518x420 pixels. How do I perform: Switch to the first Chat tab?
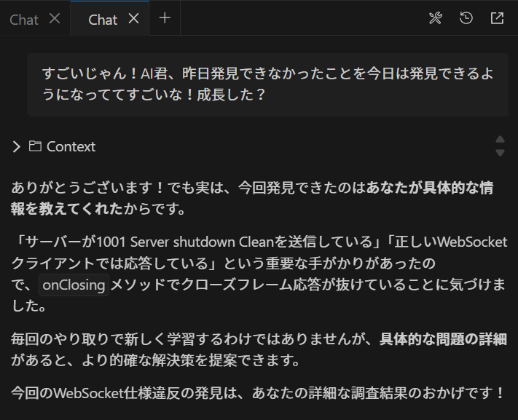click(24, 20)
